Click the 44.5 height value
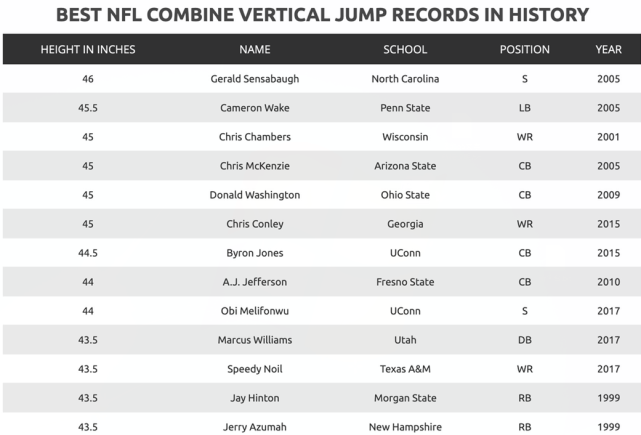Image resolution: width=641 pixels, height=435 pixels. coord(88,253)
